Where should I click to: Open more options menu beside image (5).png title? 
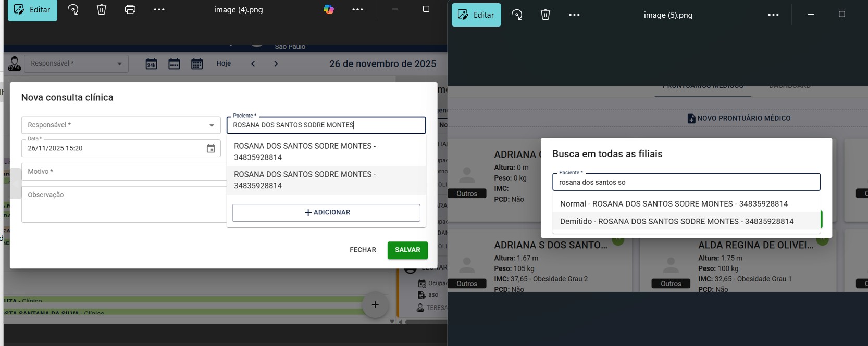773,15
